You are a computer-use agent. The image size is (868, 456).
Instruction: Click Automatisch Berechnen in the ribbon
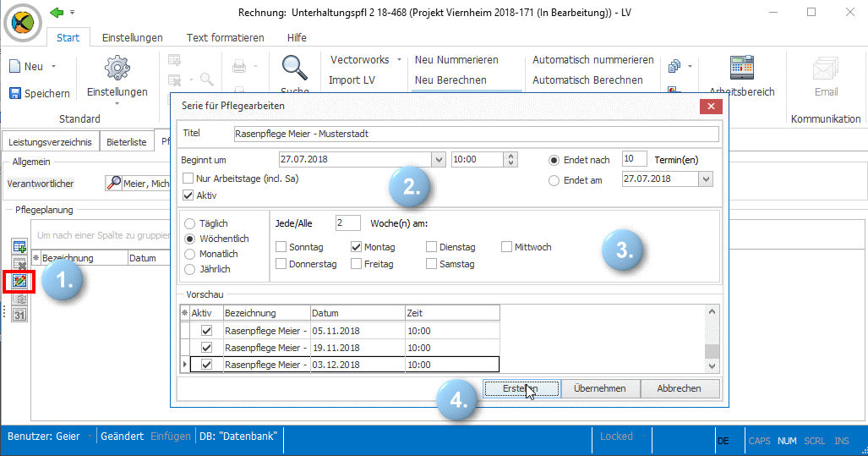coord(588,80)
